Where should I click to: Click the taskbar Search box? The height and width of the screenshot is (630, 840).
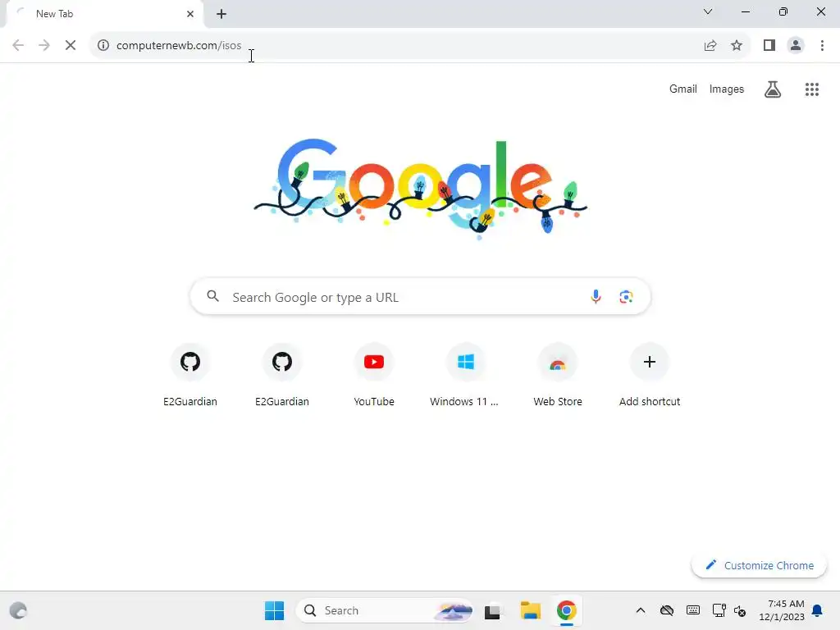pyautogui.click(x=384, y=610)
